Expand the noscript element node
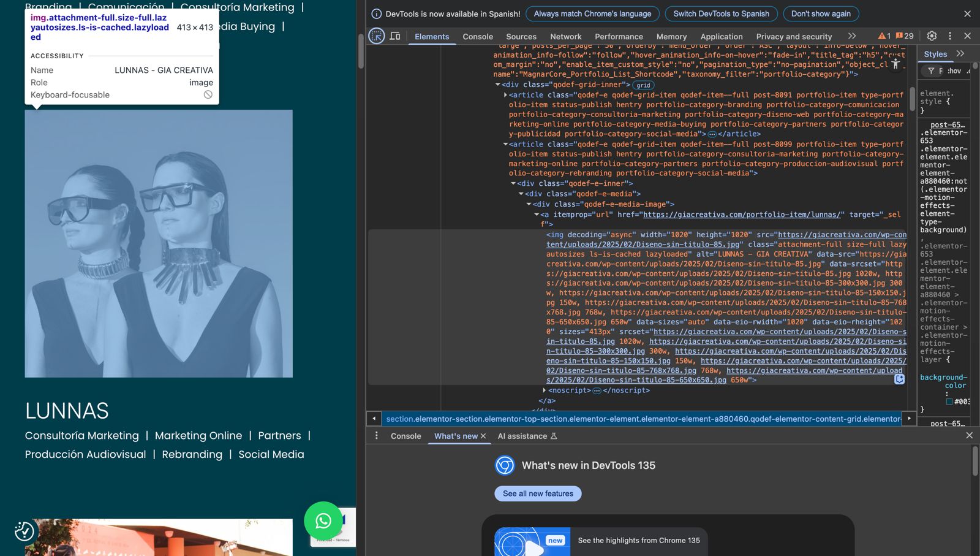The image size is (980, 556). click(x=544, y=390)
